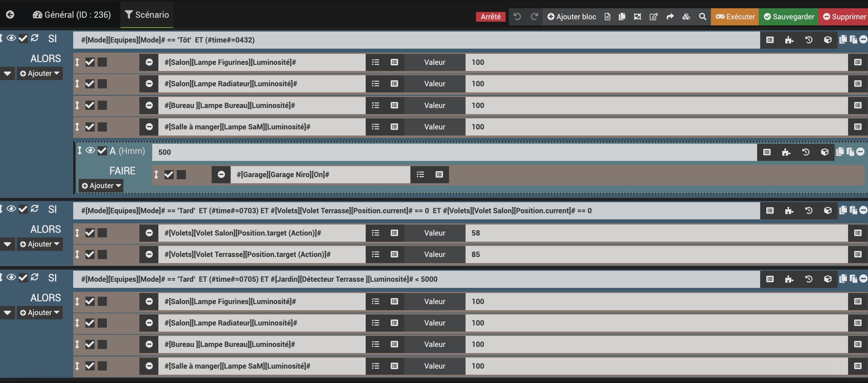868x383 pixels.
Task: Open options icon right of the 58 value row
Action: [x=858, y=233]
